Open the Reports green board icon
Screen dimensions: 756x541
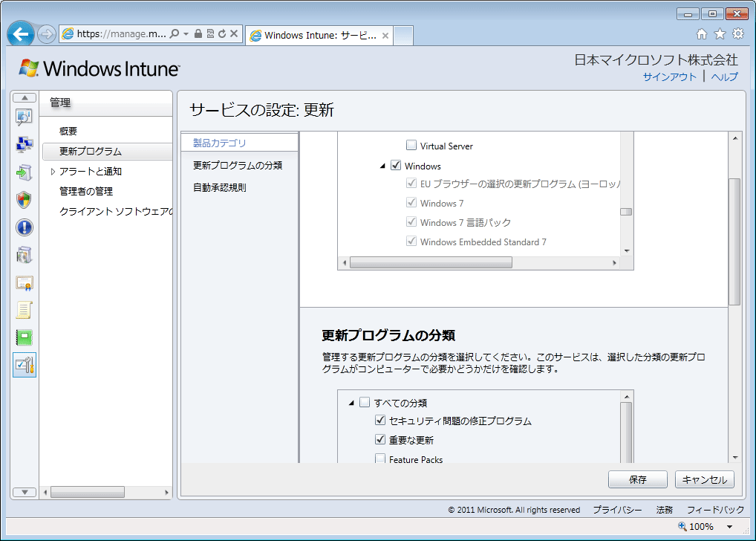pyautogui.click(x=24, y=337)
